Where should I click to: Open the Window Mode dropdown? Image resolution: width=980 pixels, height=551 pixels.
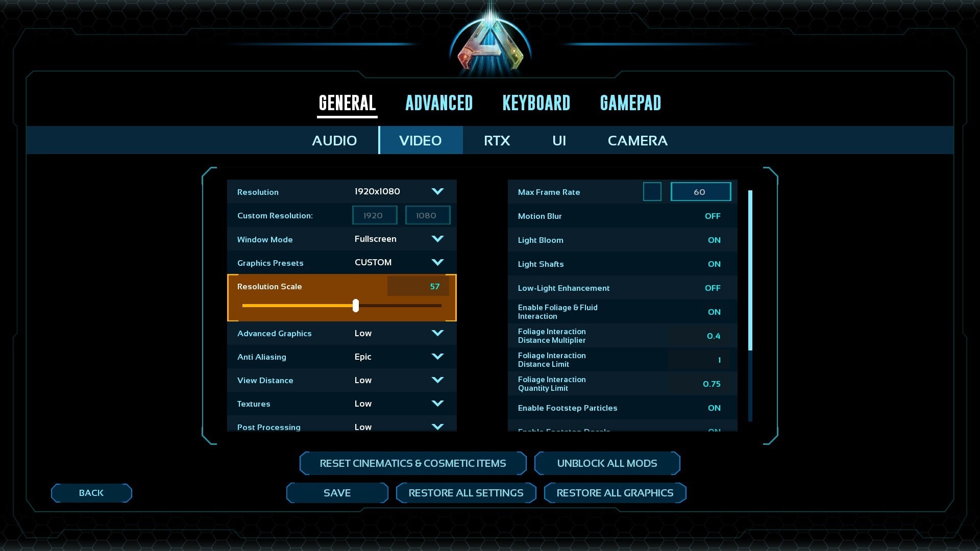[x=437, y=239]
